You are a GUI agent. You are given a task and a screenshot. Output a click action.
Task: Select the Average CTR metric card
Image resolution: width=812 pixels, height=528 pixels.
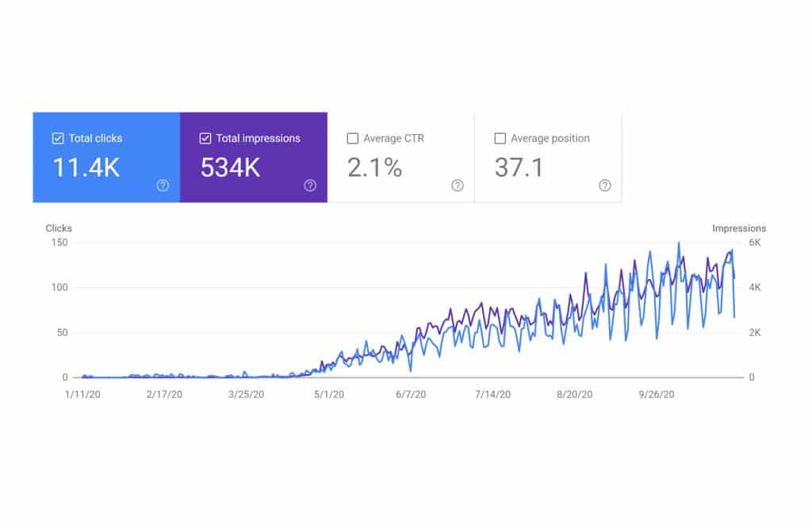401,157
